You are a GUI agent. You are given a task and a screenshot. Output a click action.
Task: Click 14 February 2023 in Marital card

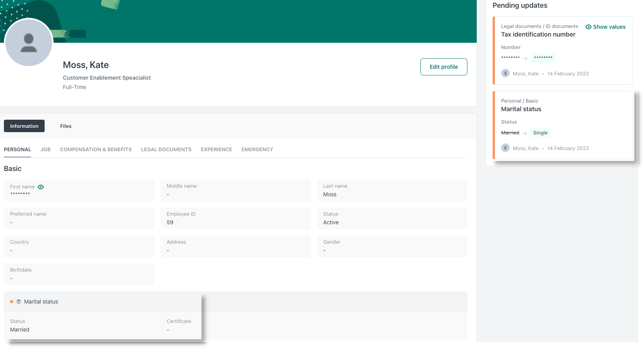(x=568, y=148)
